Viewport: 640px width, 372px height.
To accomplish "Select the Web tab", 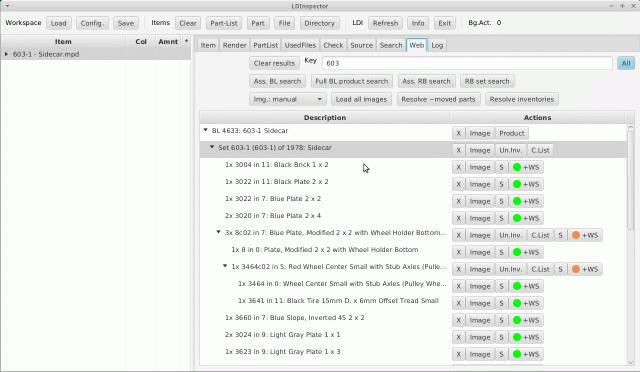I will (x=416, y=45).
